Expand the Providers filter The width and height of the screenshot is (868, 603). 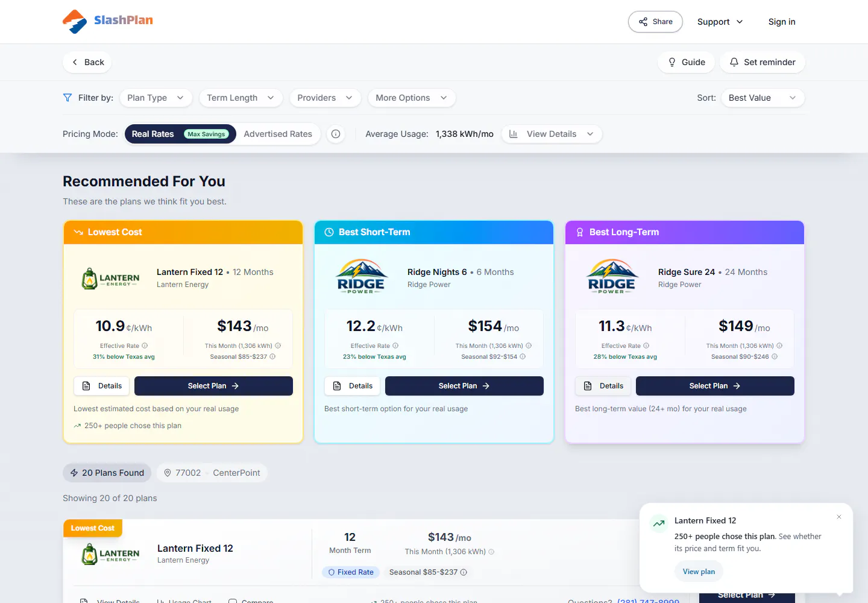pyautogui.click(x=325, y=98)
